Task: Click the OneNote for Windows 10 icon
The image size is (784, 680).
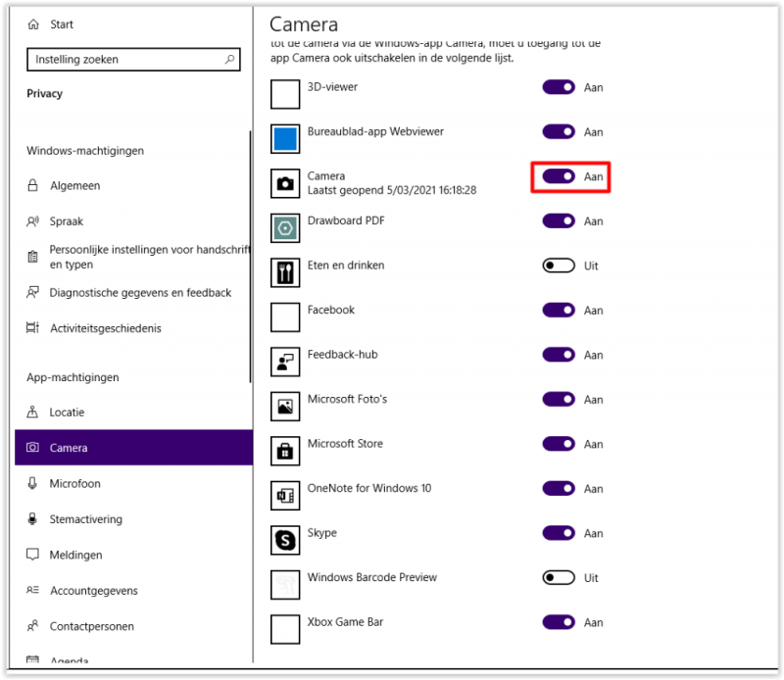Action: pos(285,495)
